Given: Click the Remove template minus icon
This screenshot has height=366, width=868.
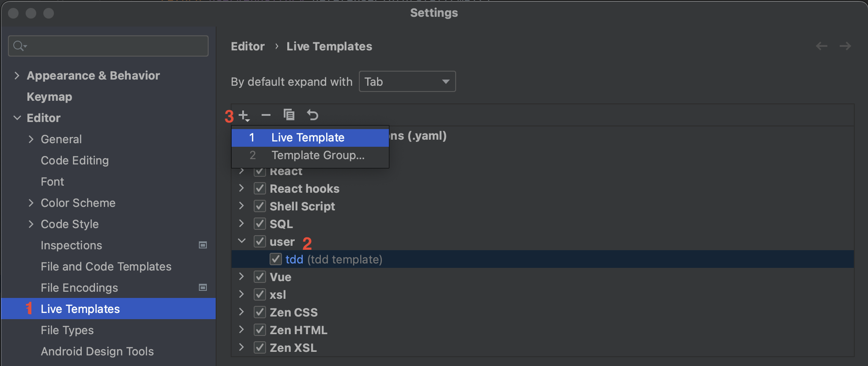Looking at the screenshot, I should (266, 115).
